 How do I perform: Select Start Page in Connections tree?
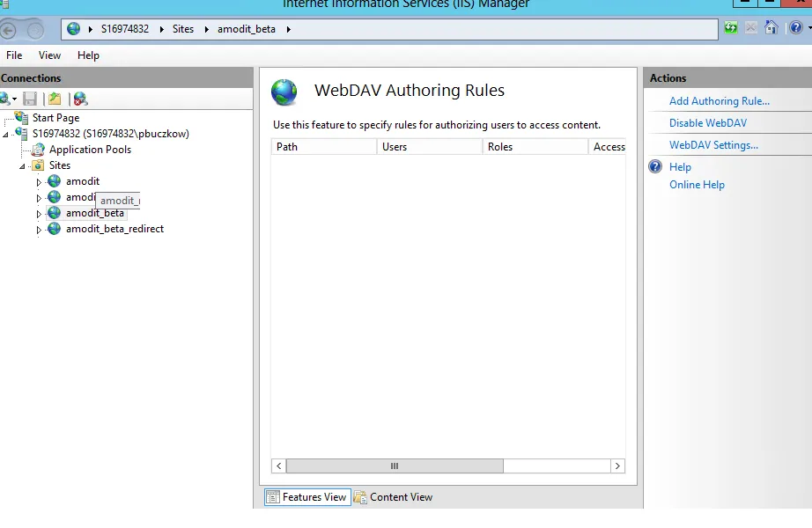click(x=56, y=118)
